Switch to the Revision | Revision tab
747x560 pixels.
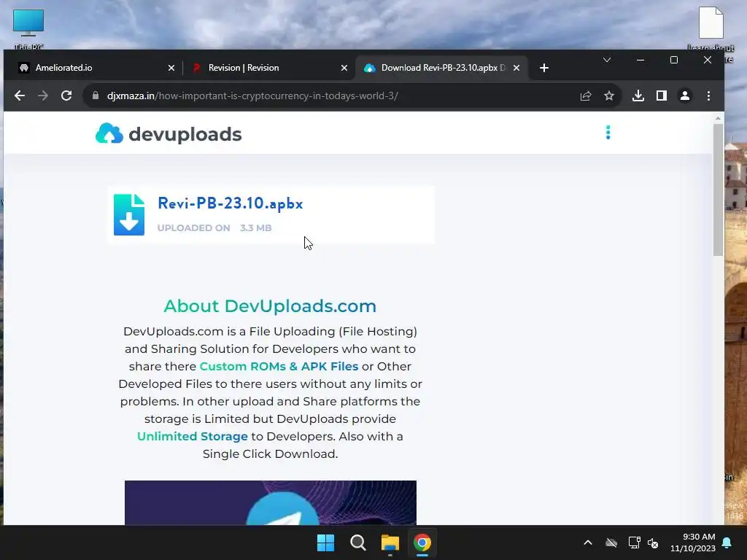(269, 68)
